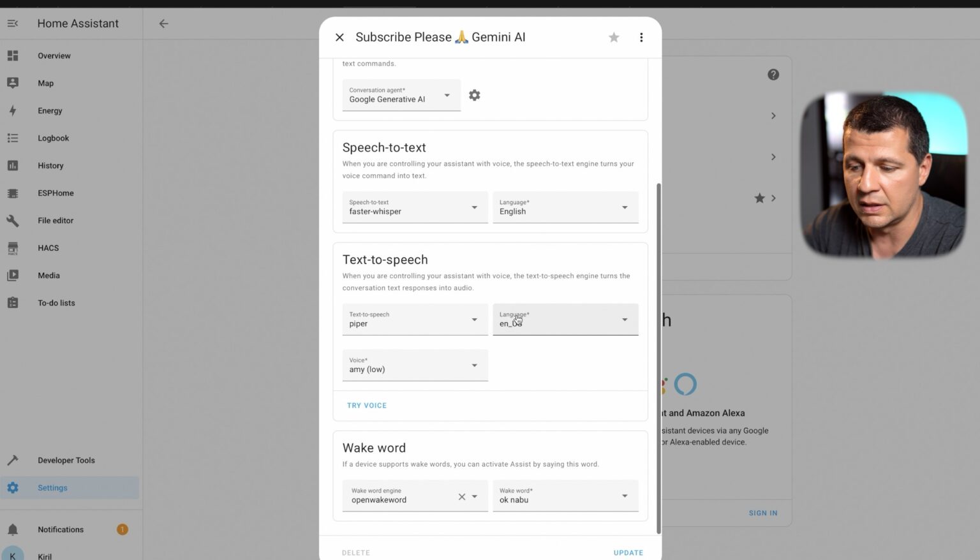Open the Energy dashboard

click(x=50, y=110)
